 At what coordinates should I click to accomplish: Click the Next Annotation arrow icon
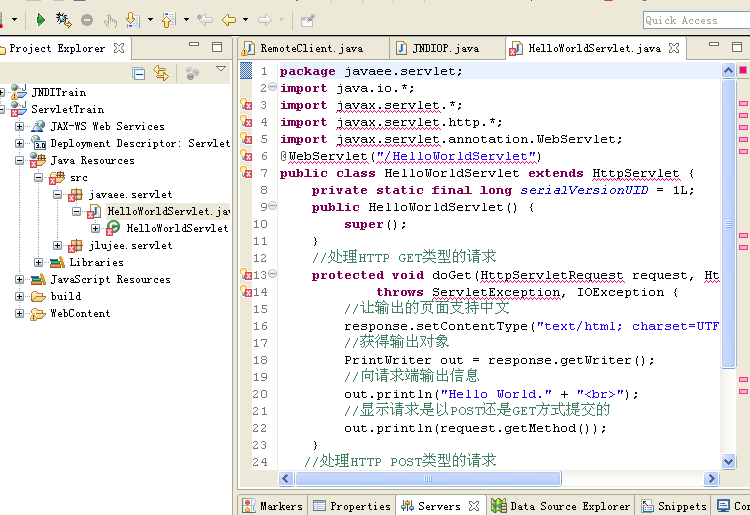tap(131, 19)
